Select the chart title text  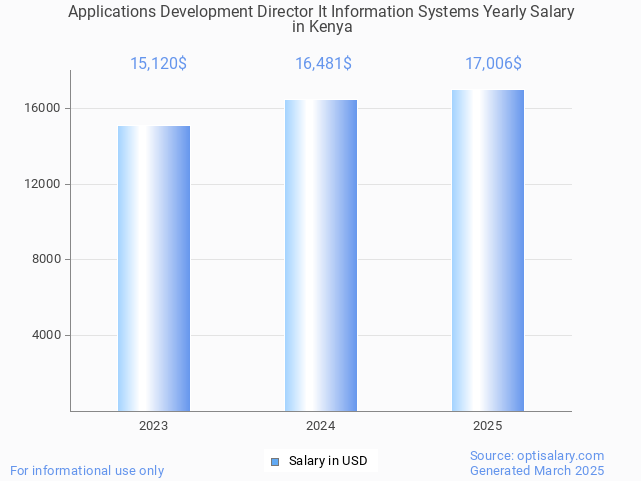[321, 12]
